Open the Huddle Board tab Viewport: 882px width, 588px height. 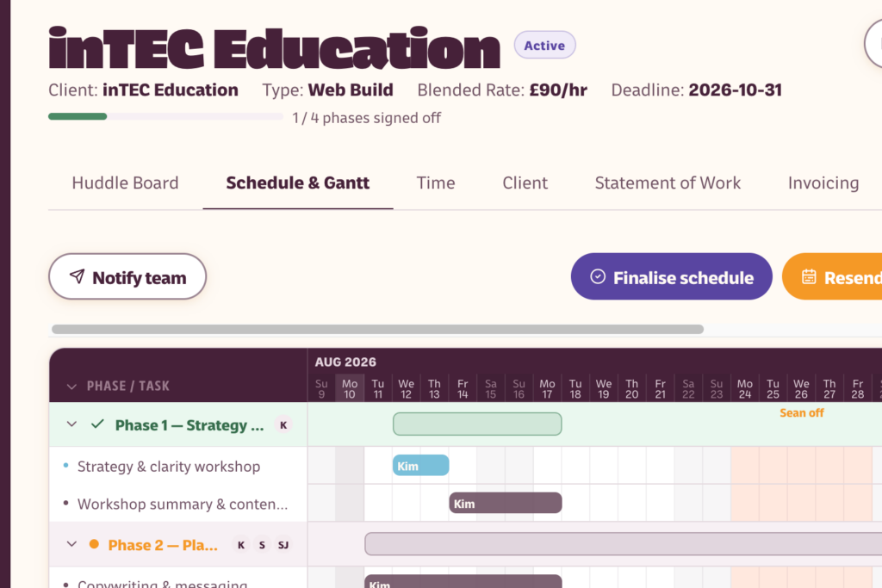(125, 183)
